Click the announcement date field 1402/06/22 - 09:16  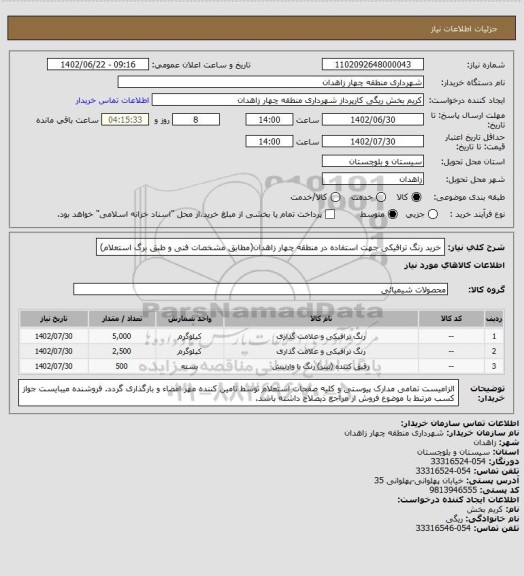(x=98, y=64)
